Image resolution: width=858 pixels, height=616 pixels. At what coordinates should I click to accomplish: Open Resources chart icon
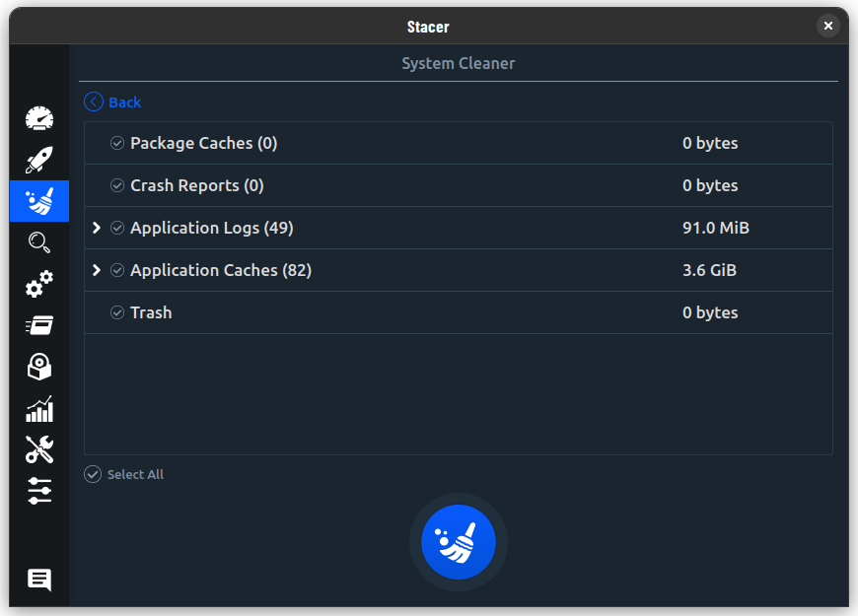[x=39, y=409]
